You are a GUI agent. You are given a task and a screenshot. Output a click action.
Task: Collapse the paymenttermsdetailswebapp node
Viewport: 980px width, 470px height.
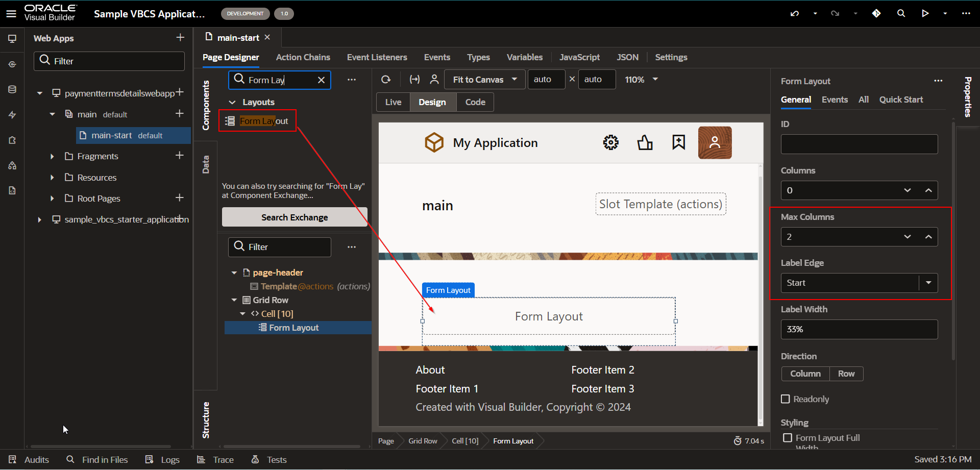click(x=39, y=93)
